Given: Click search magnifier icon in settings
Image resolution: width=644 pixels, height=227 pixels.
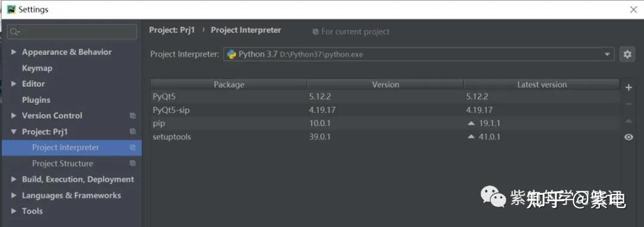Looking at the screenshot, I should 14,32.
